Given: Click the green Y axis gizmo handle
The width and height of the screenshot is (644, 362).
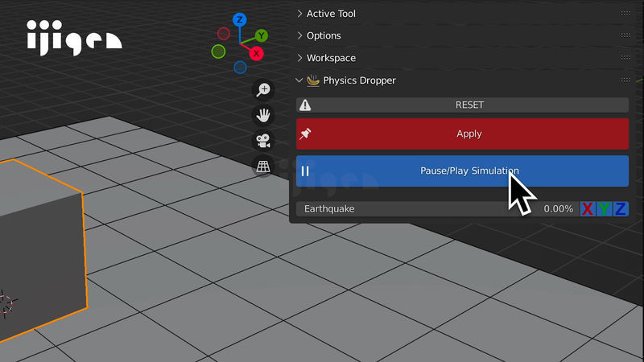Looking at the screenshot, I should point(261,35).
